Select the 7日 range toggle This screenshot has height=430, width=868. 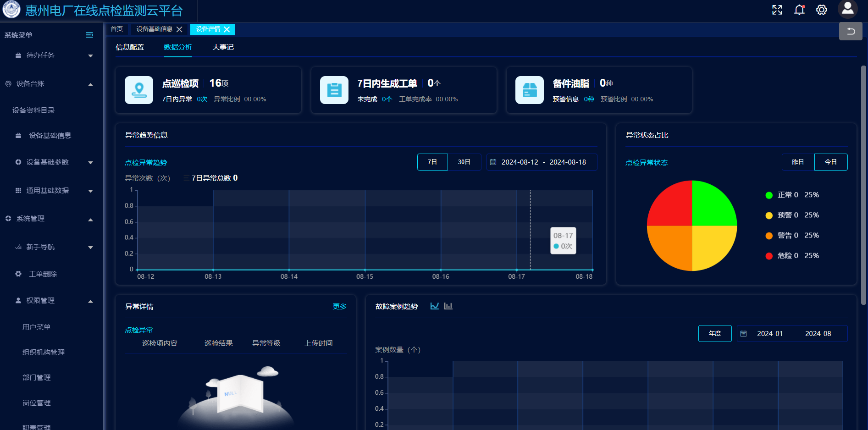[x=432, y=162]
